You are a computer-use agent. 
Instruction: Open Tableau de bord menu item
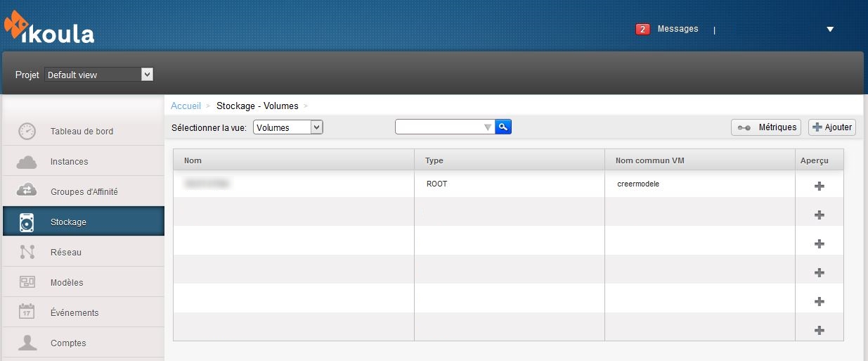[83, 131]
